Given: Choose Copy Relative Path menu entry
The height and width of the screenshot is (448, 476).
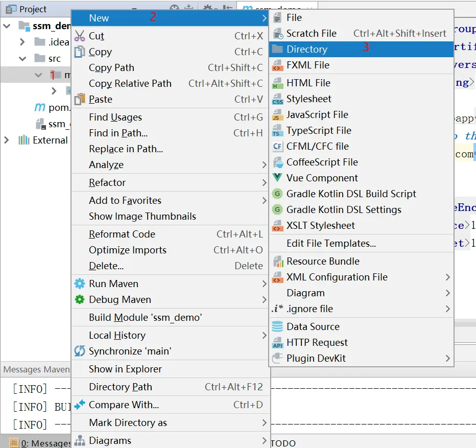Looking at the screenshot, I should 171,83.
